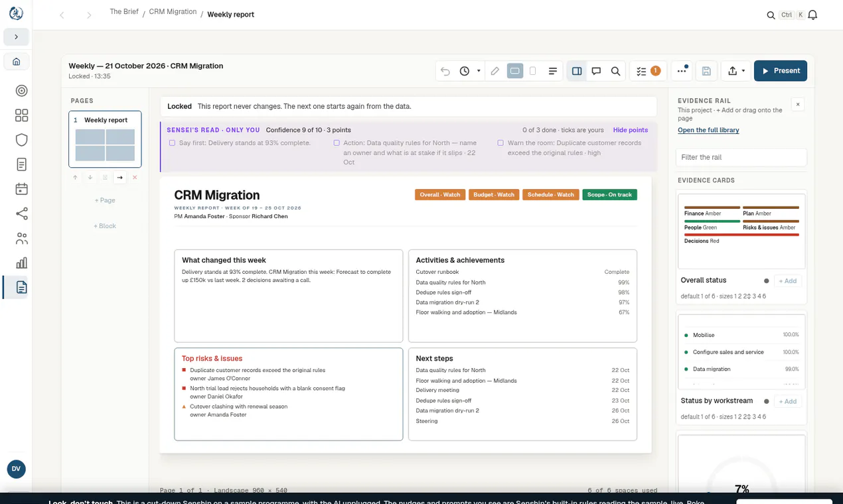
Task: Toggle the side panel layout button
Action: click(577, 71)
